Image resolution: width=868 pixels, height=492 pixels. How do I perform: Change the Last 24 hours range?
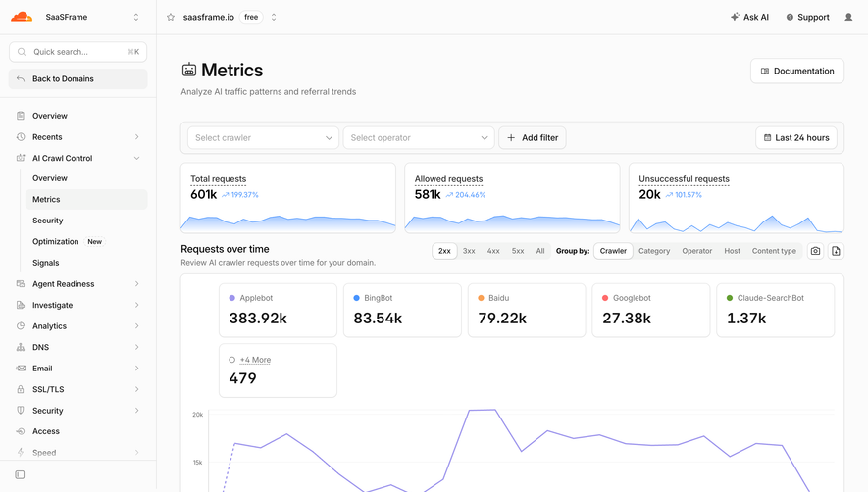tap(796, 138)
